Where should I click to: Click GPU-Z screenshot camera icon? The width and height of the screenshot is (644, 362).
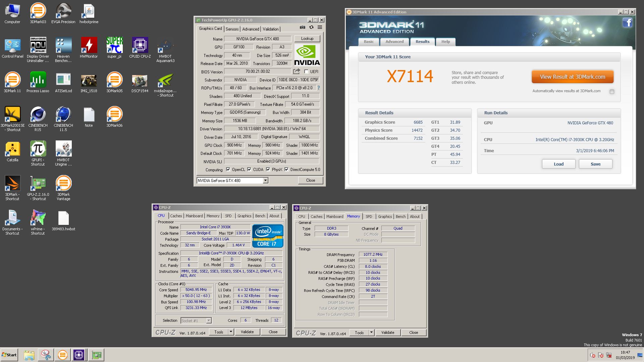[x=303, y=27]
